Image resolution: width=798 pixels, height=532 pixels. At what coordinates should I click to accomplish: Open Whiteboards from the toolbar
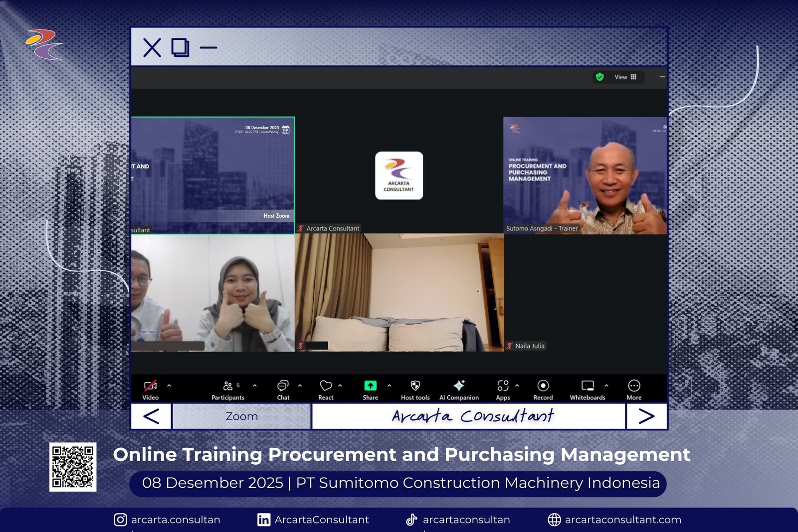588,386
